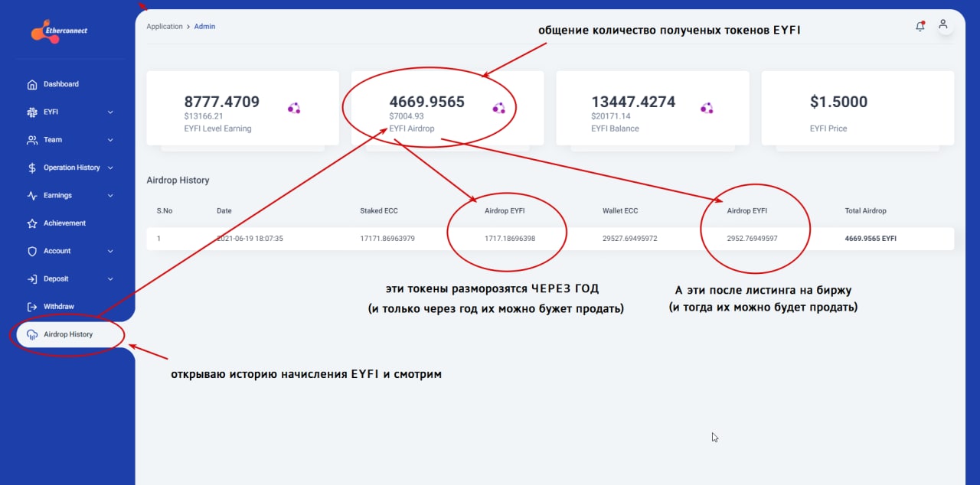This screenshot has height=485, width=980.
Task: Click the 4669.9565 airdrop value
Action: click(426, 102)
